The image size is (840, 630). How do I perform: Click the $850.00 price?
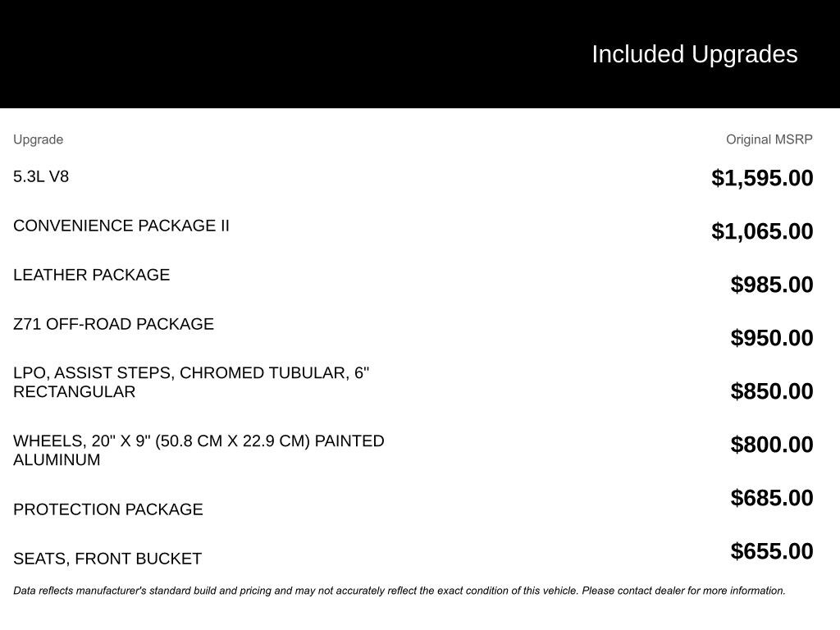point(772,391)
